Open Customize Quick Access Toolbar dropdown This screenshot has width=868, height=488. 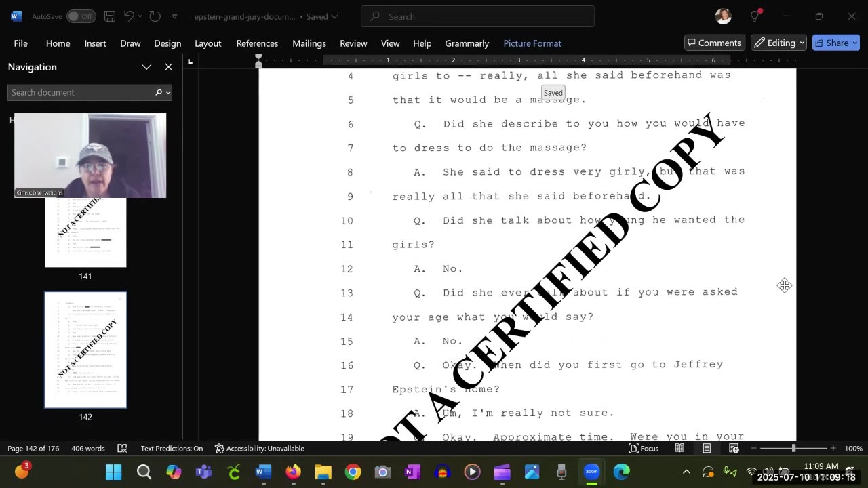[174, 16]
